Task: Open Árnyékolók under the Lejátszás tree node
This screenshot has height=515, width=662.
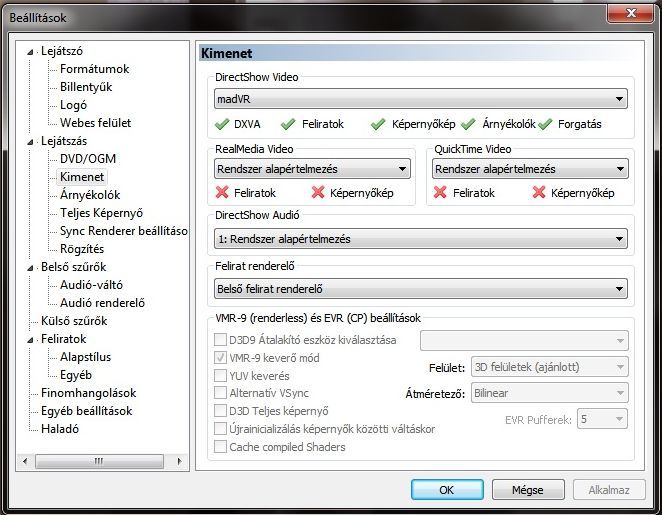Action: (x=90, y=195)
